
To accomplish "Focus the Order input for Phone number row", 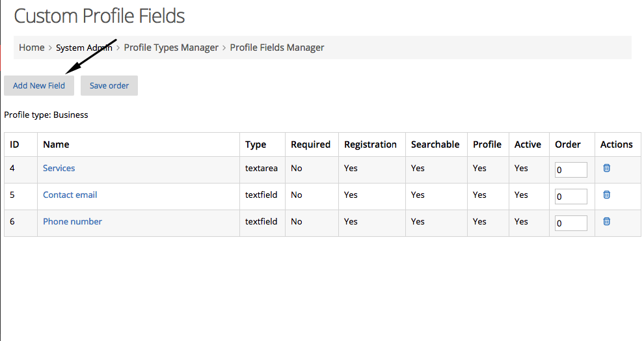I will click(571, 223).
